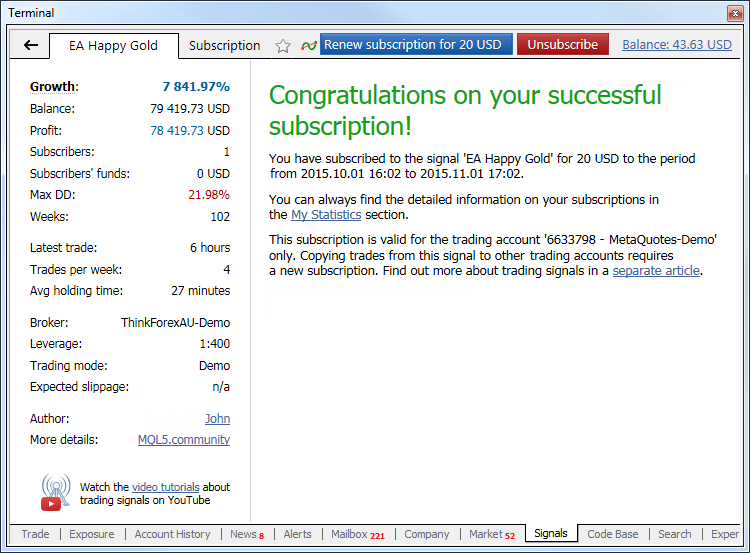Open the Mailbox tab
This screenshot has height=553, width=750.
tap(358, 534)
